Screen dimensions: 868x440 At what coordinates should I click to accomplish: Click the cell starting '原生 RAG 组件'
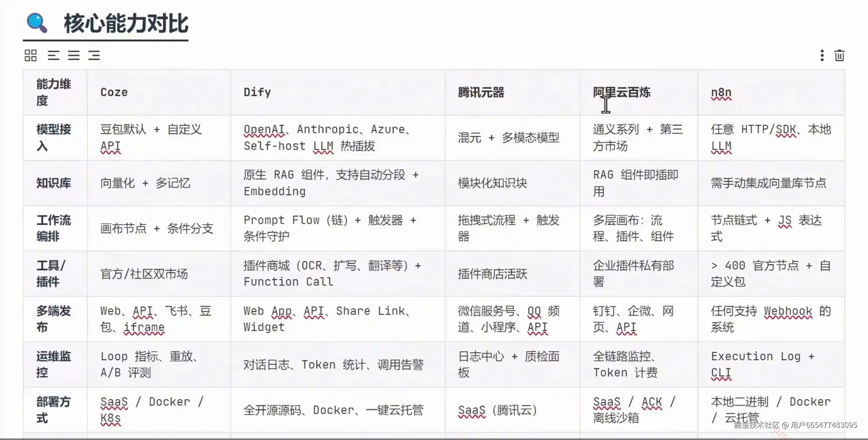[338, 183]
